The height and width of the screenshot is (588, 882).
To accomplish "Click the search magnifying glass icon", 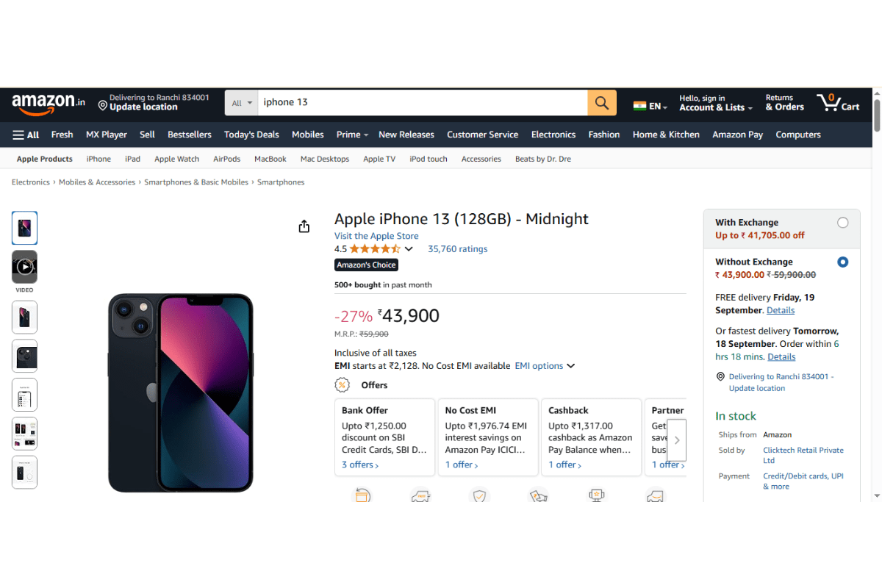I will 601,102.
